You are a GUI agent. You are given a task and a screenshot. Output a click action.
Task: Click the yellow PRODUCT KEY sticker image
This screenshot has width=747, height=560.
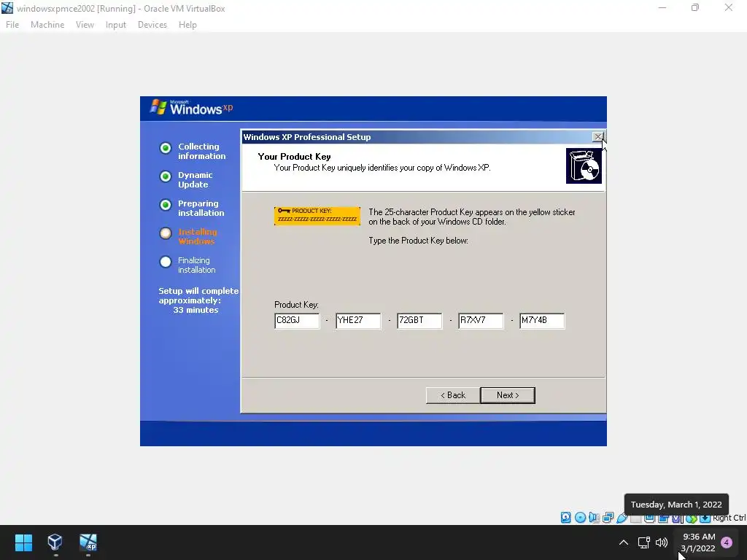[x=317, y=216]
